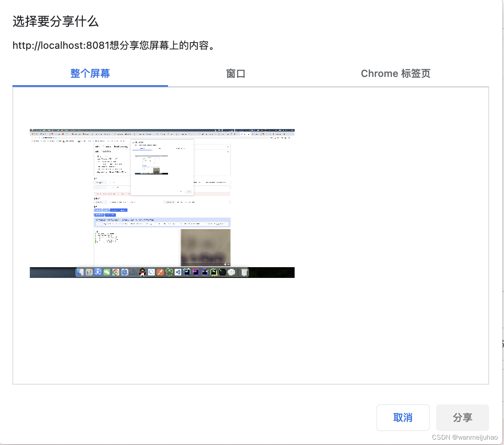Click the 分享 button
The height and width of the screenshot is (445, 504).
(x=462, y=418)
